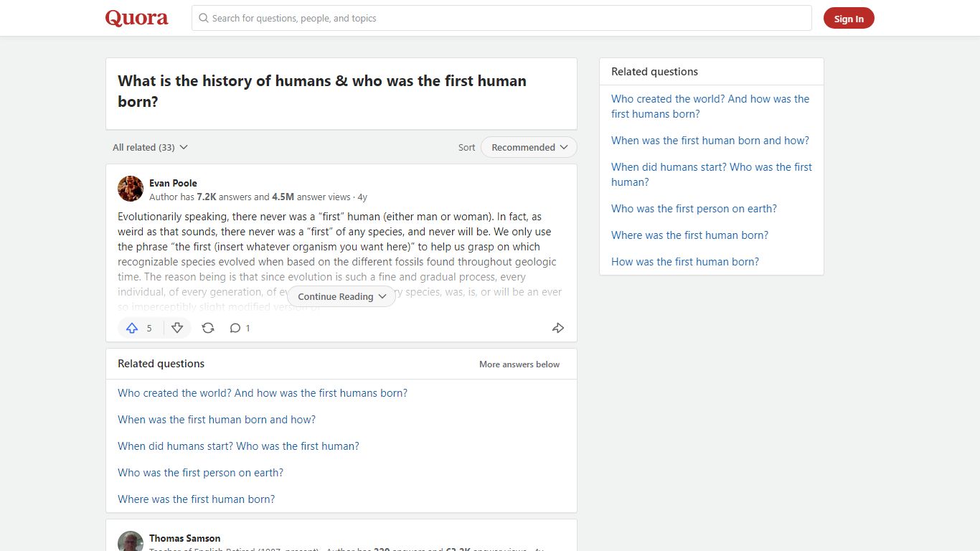The height and width of the screenshot is (551, 980).
Task: Open Evan Poole's profile name link
Action: tap(173, 183)
